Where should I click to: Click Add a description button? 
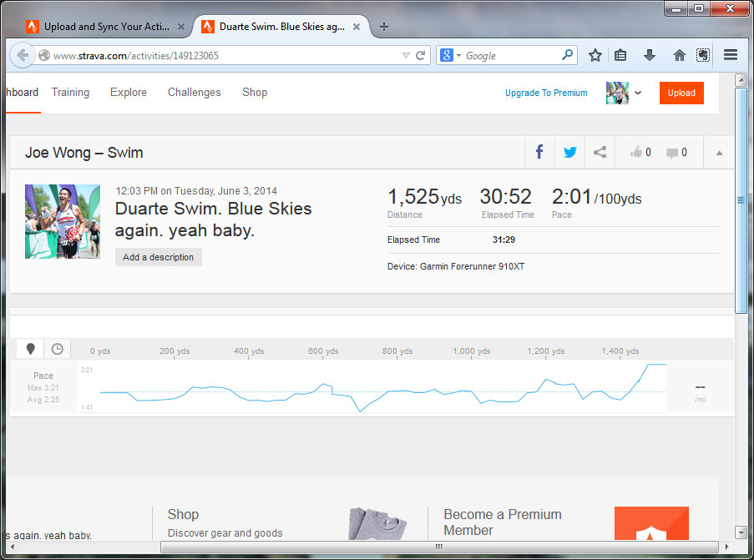point(158,257)
